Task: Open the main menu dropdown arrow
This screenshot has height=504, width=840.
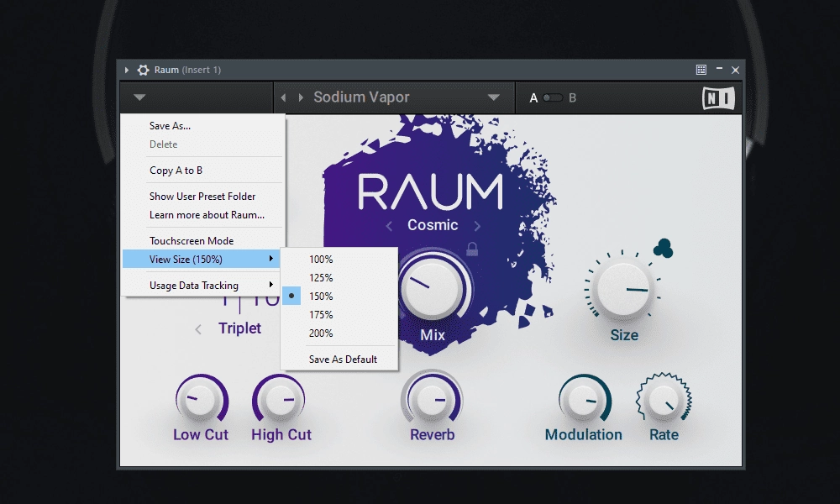Action: click(139, 97)
